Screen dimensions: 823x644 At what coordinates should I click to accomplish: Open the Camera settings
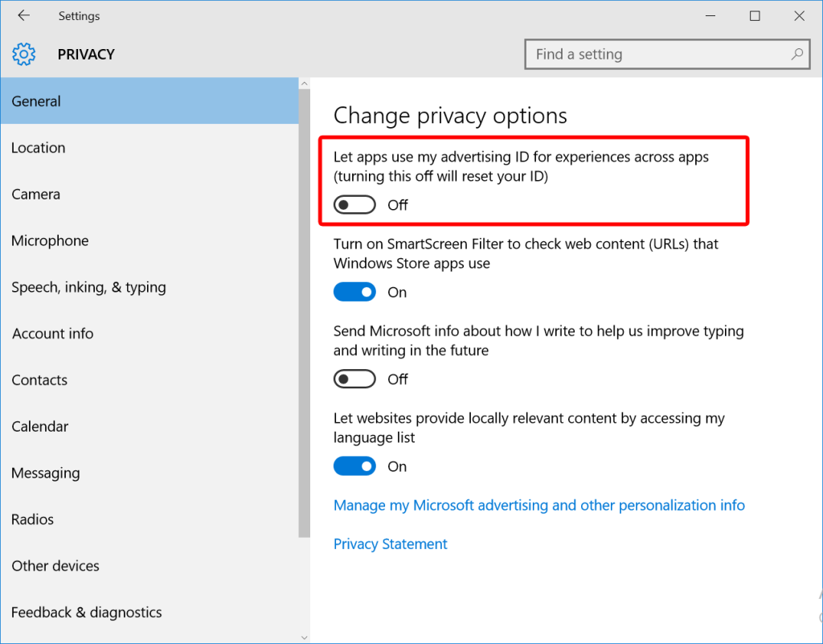coord(35,194)
